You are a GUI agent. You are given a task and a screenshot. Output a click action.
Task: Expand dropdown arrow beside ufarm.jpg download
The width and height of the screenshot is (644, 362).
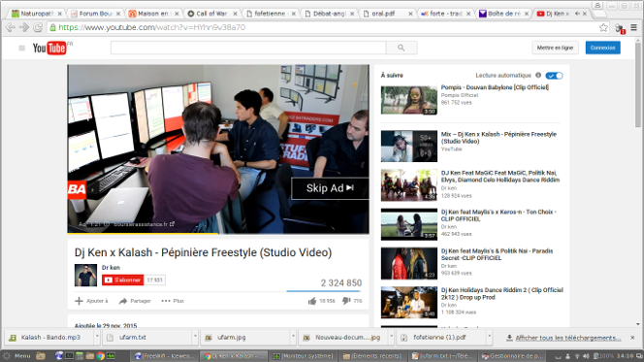point(293,337)
